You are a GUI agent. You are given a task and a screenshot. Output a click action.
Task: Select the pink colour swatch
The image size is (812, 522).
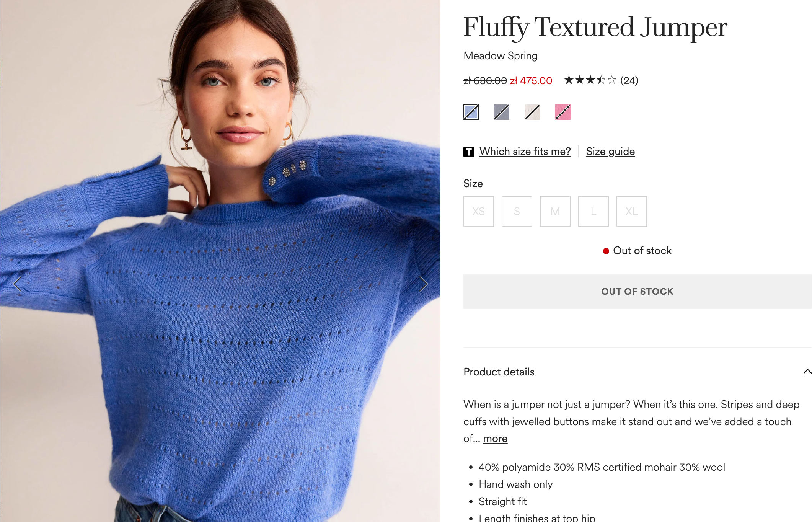coord(563,112)
